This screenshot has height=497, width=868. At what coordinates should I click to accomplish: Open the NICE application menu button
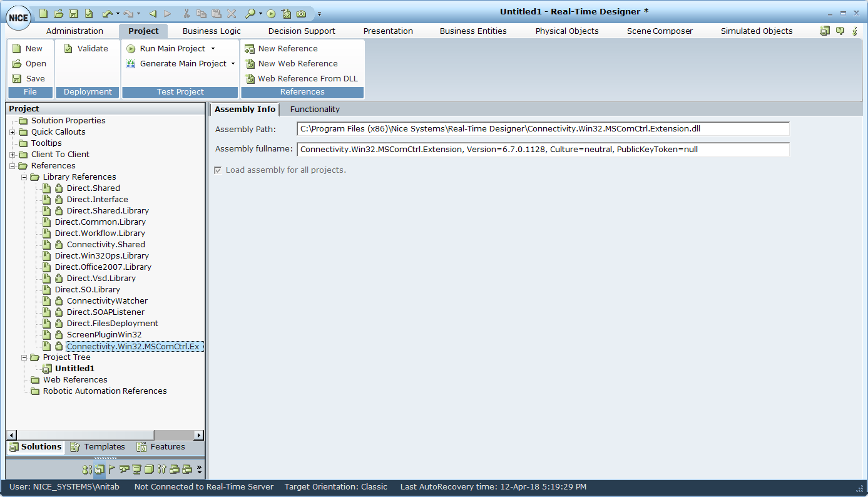pos(19,18)
